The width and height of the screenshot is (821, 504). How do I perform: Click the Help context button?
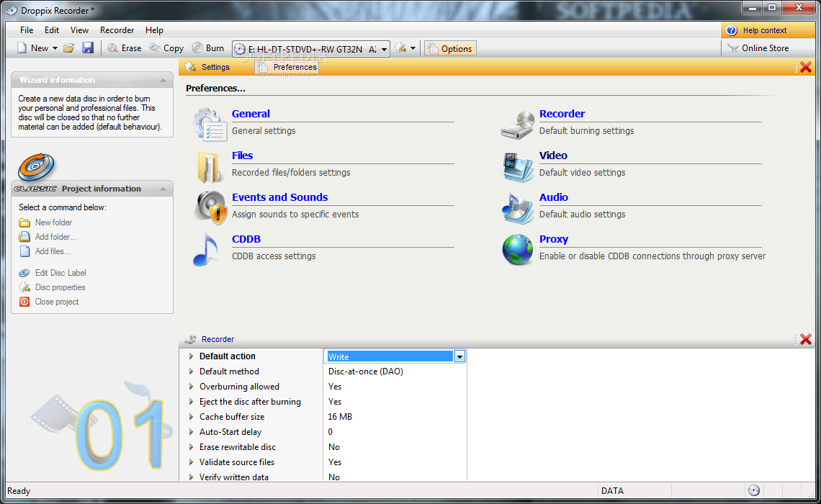click(768, 30)
